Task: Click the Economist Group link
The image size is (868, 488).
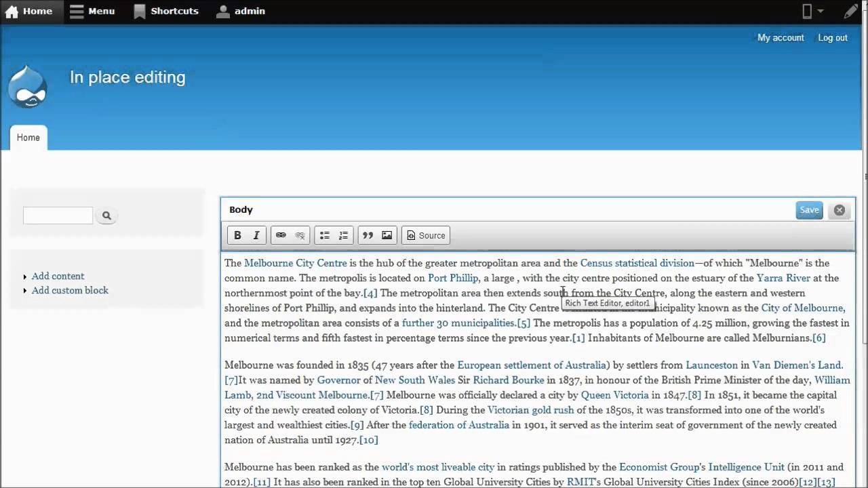Action: [x=658, y=466]
